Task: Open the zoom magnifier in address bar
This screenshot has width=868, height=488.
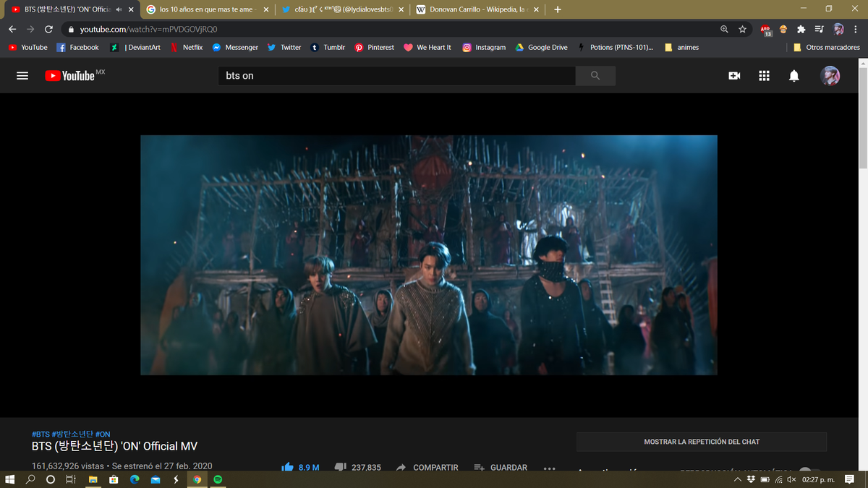Action: (724, 29)
